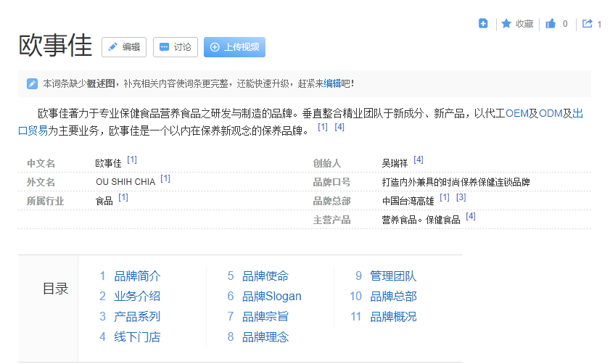
Task: Jump to section 5 品牌使命
Action: (265, 276)
